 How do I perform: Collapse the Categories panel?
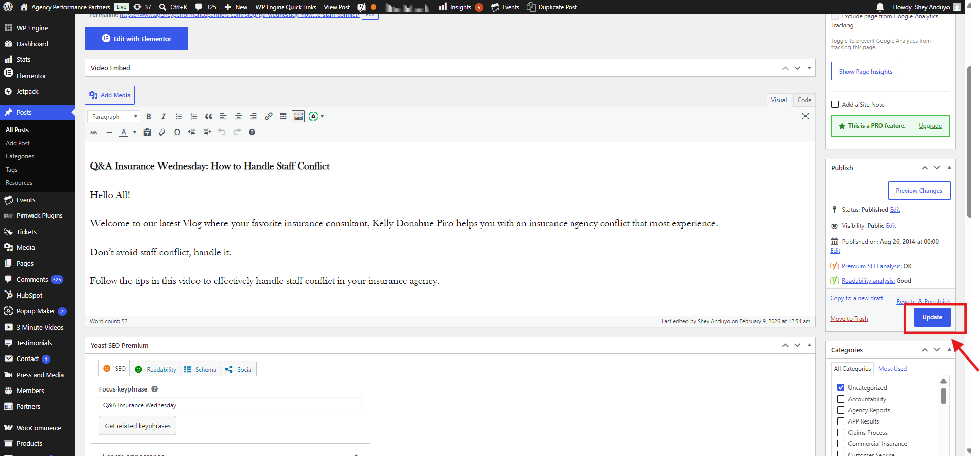(x=949, y=350)
